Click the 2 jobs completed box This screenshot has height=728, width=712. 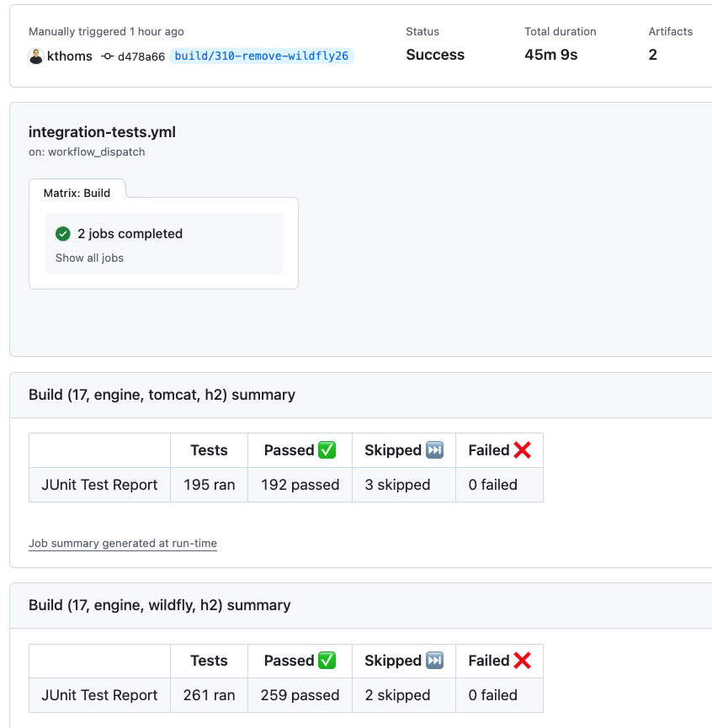click(164, 243)
